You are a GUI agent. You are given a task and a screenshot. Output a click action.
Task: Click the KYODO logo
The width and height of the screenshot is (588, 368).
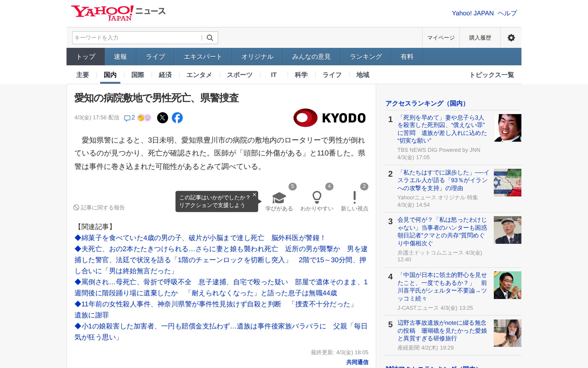(330, 118)
